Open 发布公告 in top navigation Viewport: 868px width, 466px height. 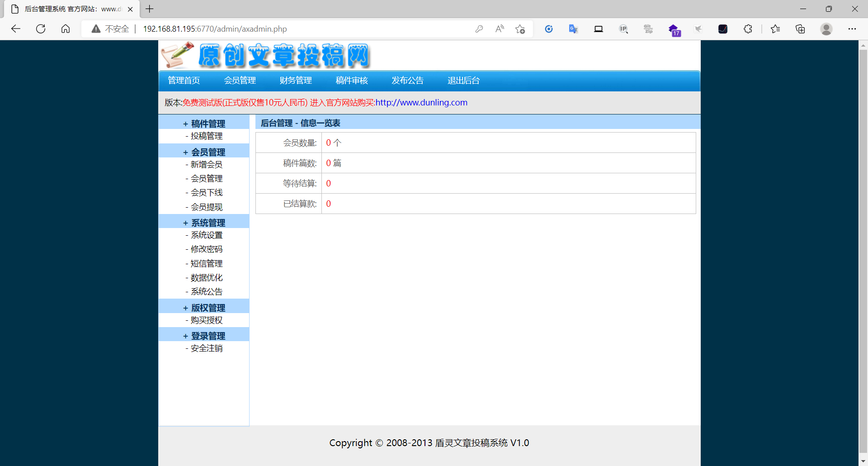(408, 81)
